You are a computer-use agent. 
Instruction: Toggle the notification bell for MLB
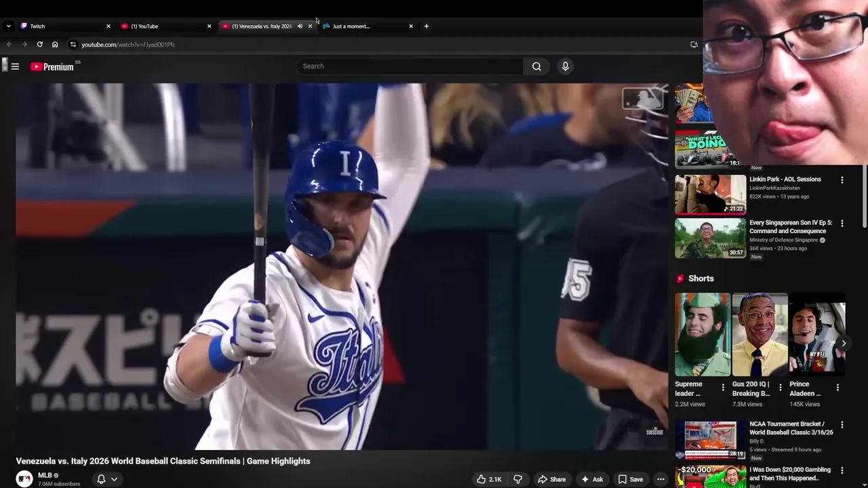pos(101,479)
